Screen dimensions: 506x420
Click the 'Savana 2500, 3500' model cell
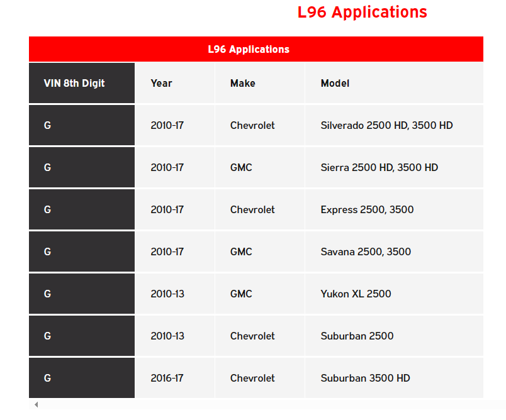394,251
